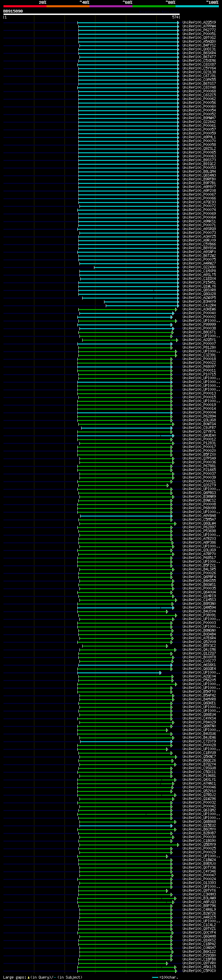Select hit label UniRef100_A3KEW6
The width and height of the screenshot is (222, 980).
(x=199, y=309)
